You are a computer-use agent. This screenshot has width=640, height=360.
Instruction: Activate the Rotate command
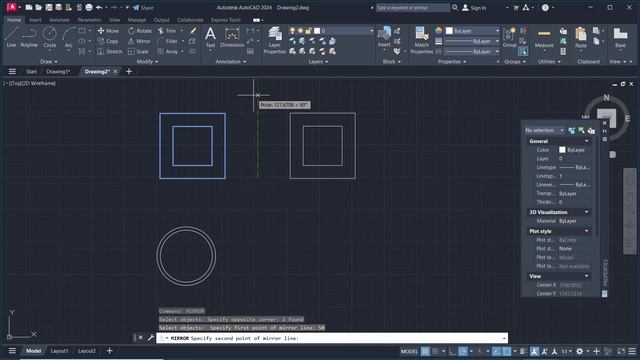click(x=140, y=31)
